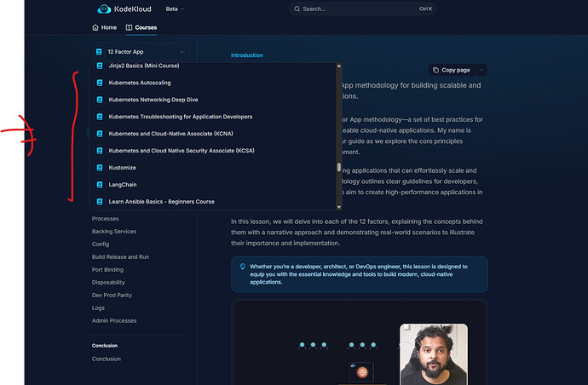Click the course list scroll-up arrow
Image resolution: width=588 pixels, height=385 pixels.
pyautogui.click(x=339, y=66)
